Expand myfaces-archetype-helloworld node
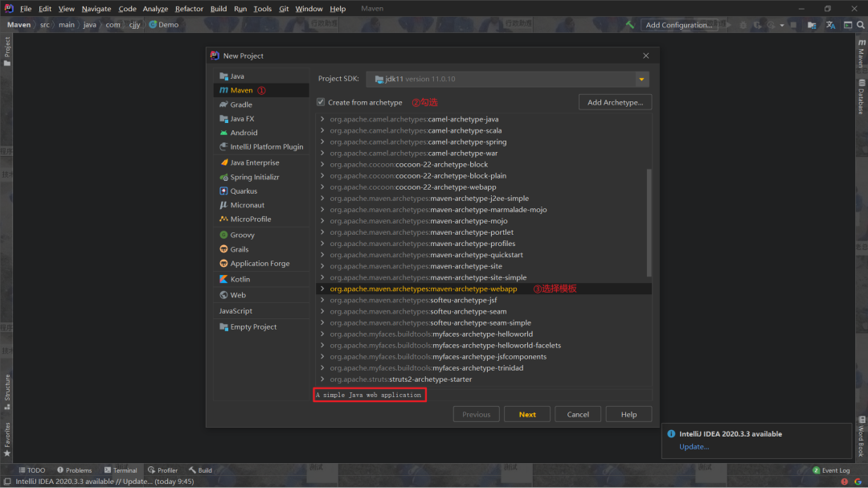Screen dimensions: 868x488 pyautogui.click(x=322, y=334)
